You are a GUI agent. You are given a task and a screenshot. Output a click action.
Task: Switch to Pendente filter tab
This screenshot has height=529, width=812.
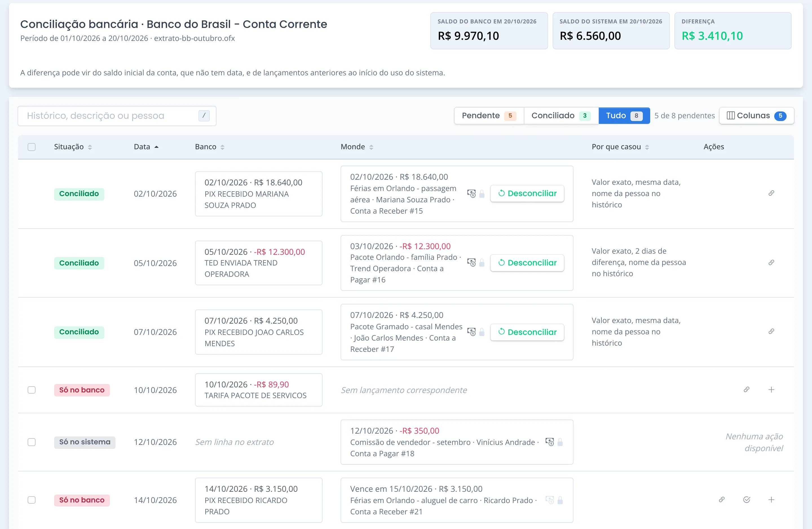pos(489,116)
